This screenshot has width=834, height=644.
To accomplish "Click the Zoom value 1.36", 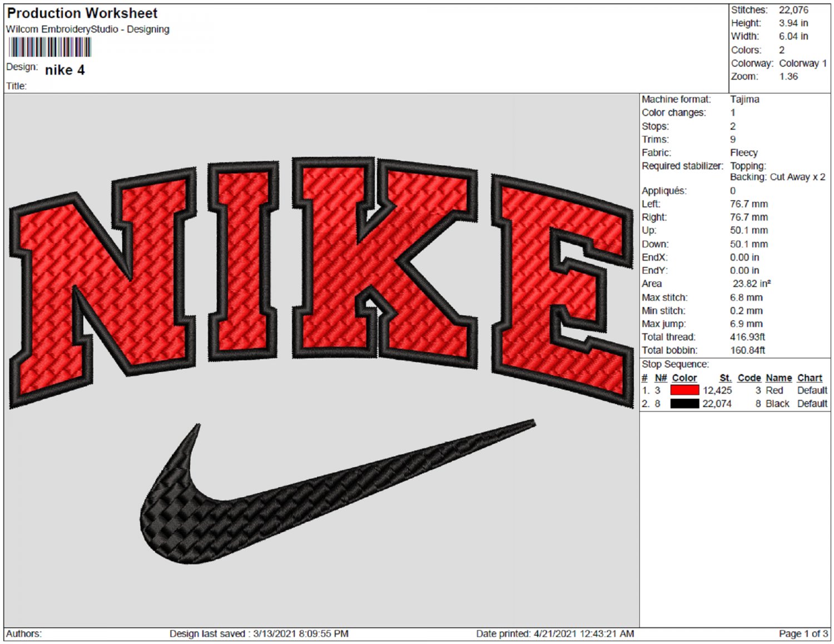I will (x=788, y=77).
